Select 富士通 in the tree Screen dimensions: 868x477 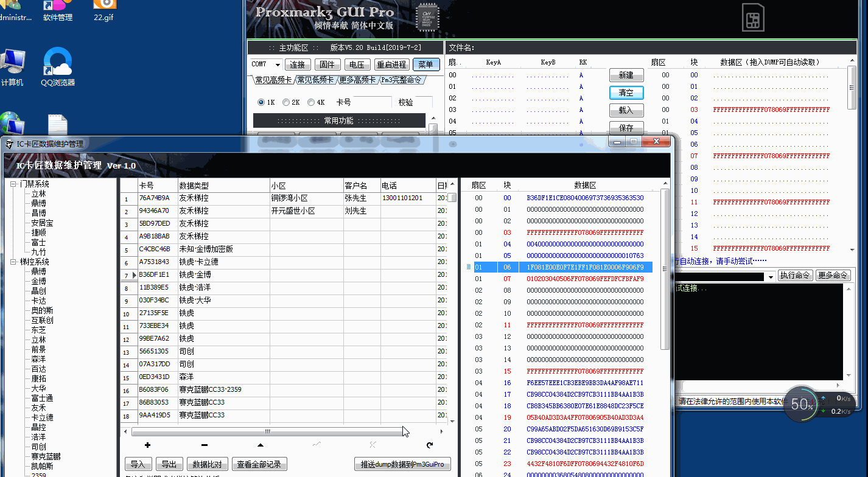pos(43,398)
